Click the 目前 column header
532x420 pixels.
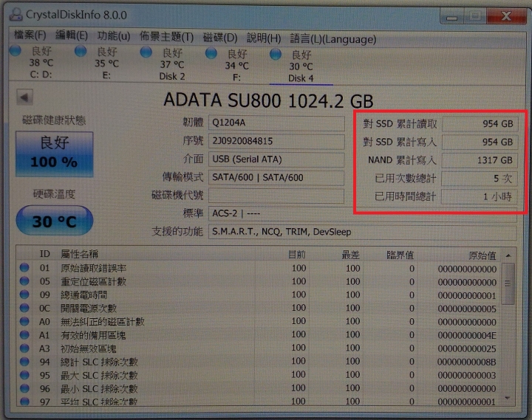297,255
